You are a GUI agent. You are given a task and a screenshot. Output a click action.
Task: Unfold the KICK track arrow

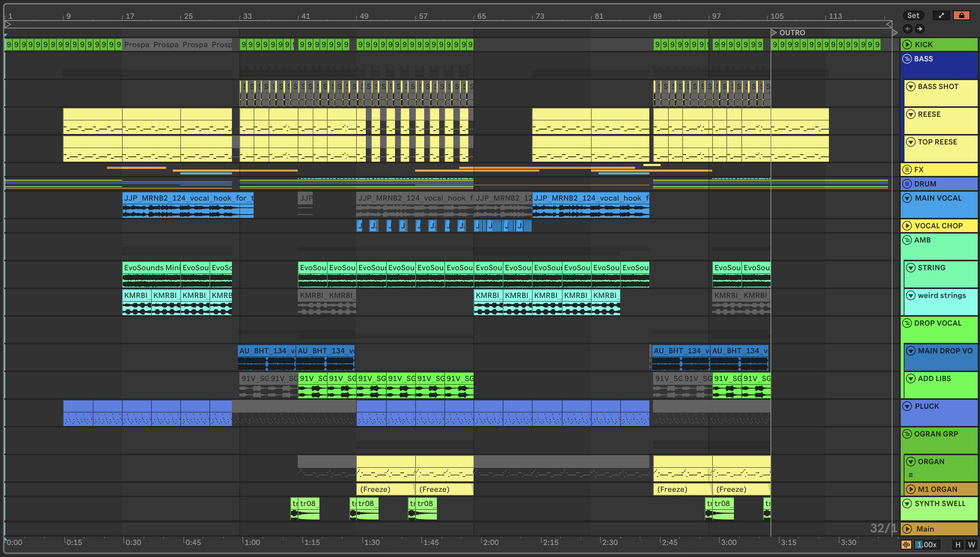pyautogui.click(x=907, y=45)
